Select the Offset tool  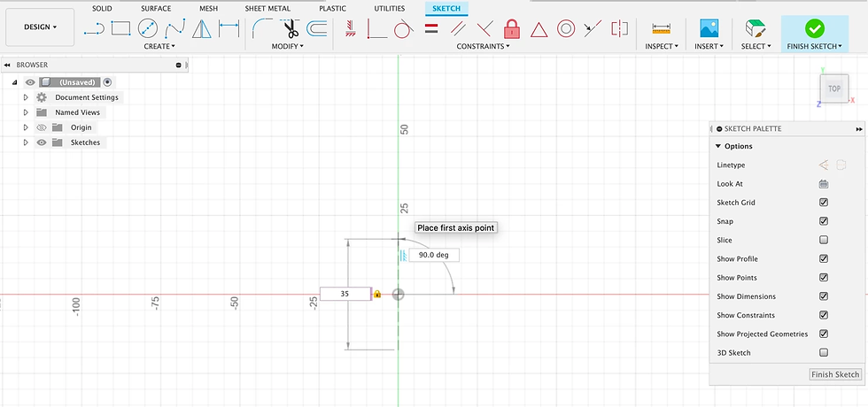point(317,28)
